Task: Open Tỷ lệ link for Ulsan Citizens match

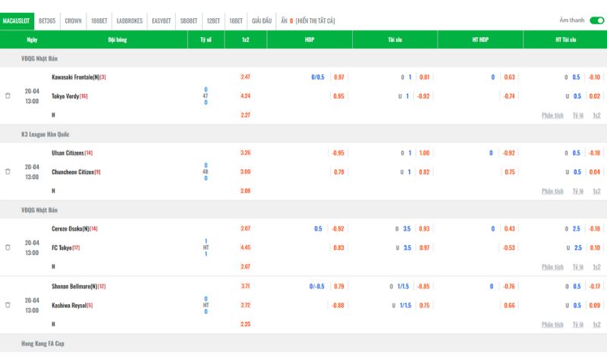Action: tap(578, 191)
